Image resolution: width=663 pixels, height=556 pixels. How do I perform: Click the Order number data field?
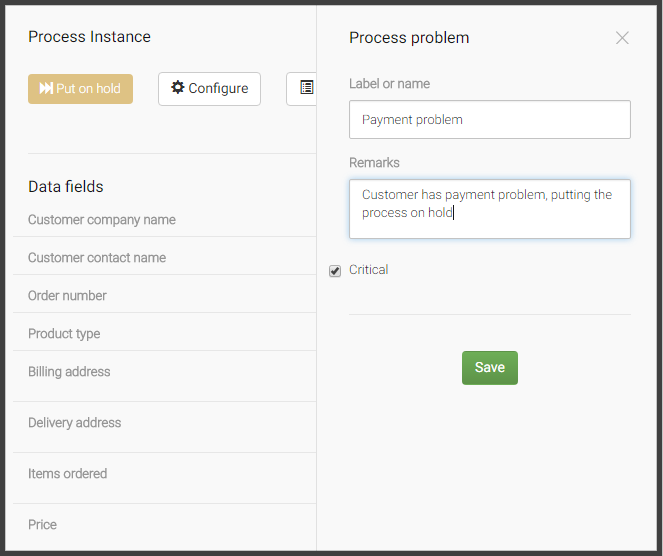pyautogui.click(x=67, y=296)
